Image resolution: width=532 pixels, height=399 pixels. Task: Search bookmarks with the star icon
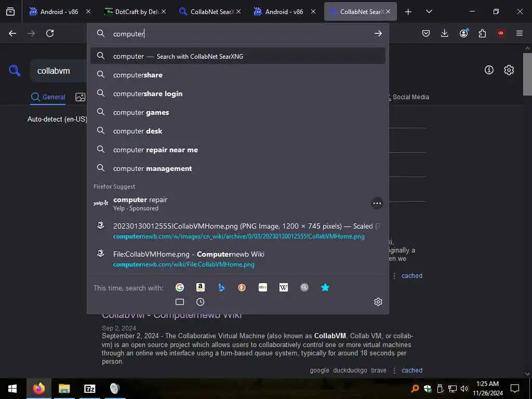325,287
